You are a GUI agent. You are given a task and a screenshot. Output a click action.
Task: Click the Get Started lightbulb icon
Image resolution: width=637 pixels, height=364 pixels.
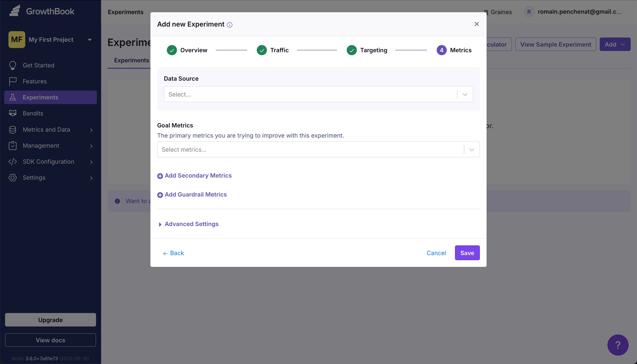coord(13,66)
